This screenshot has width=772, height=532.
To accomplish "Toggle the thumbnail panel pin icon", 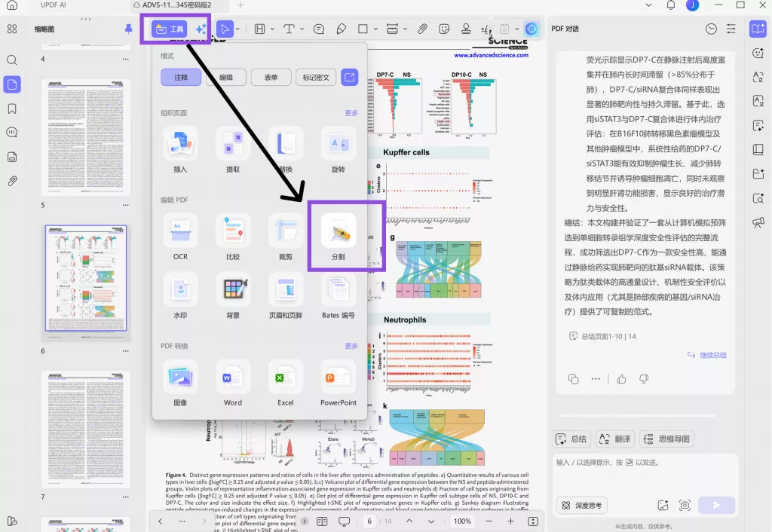I will (128, 29).
